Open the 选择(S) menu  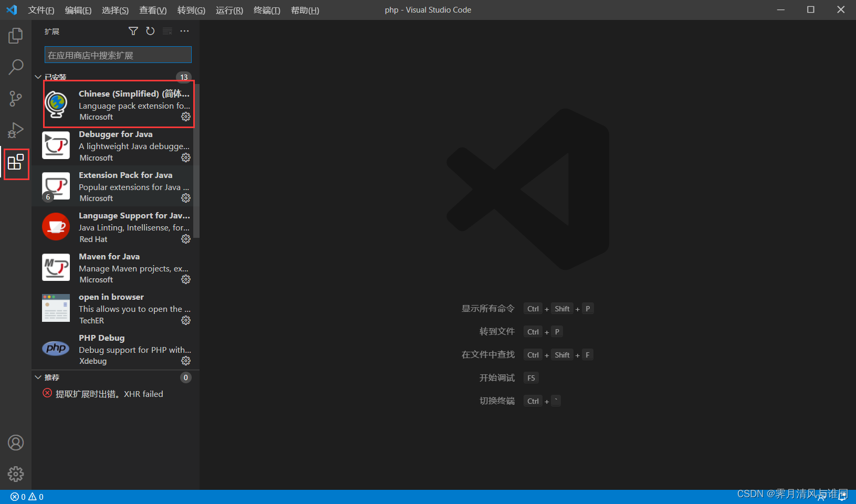coord(115,10)
